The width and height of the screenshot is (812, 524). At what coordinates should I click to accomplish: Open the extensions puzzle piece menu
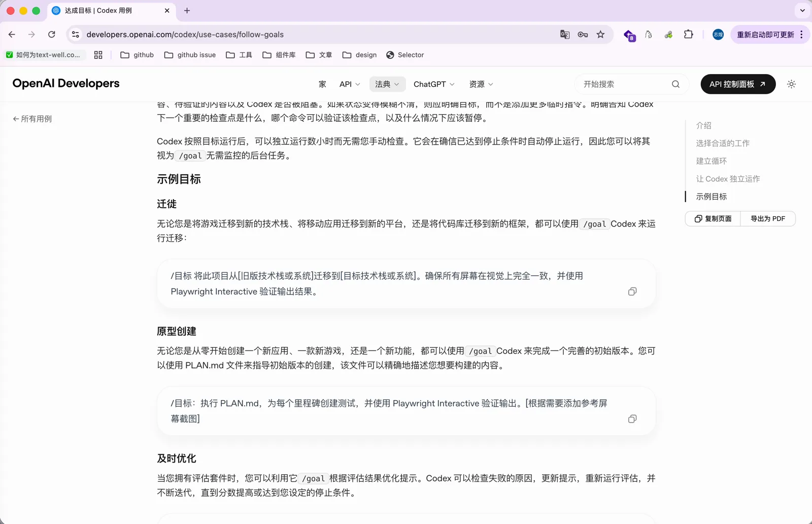(688, 35)
